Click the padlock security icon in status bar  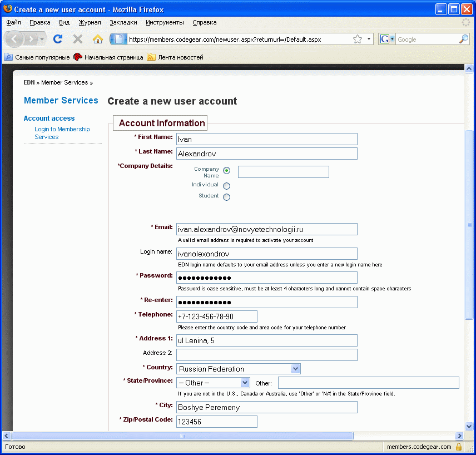tap(459, 447)
